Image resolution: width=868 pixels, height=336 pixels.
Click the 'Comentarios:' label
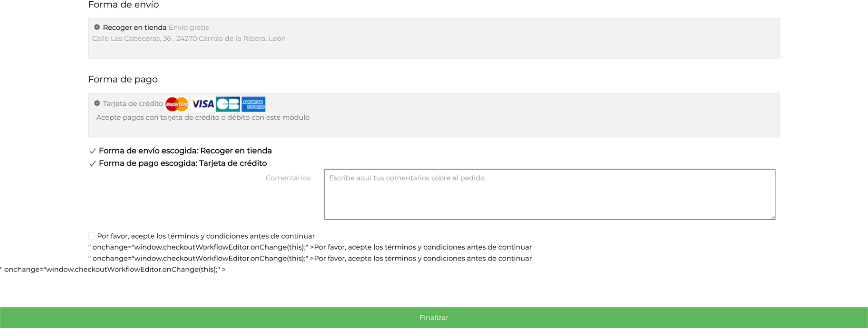point(288,178)
